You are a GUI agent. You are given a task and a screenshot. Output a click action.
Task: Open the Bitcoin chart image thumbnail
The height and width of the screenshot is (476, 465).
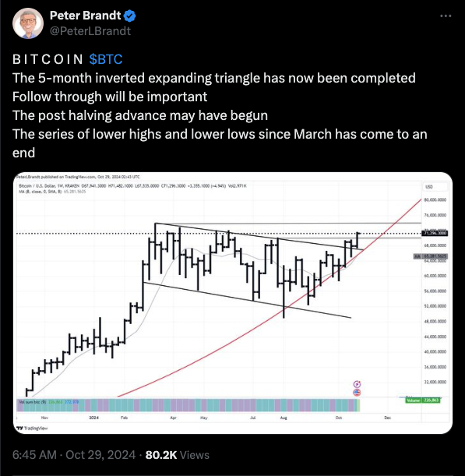tap(233, 303)
